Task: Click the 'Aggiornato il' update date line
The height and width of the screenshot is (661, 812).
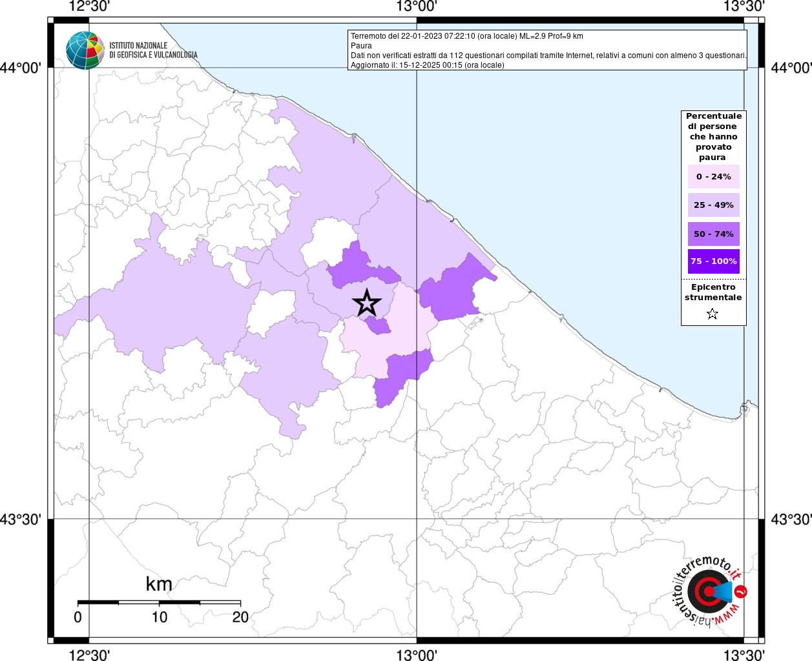Action: [427, 65]
